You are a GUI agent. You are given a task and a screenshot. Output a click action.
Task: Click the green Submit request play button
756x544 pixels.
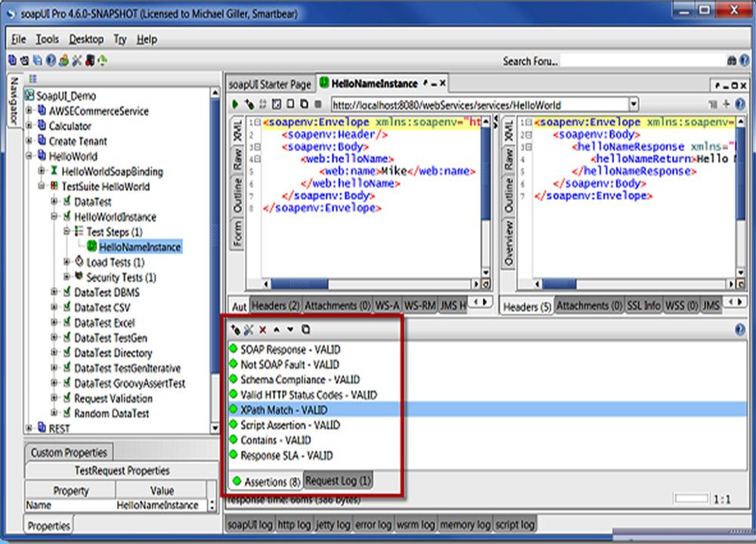click(x=235, y=104)
